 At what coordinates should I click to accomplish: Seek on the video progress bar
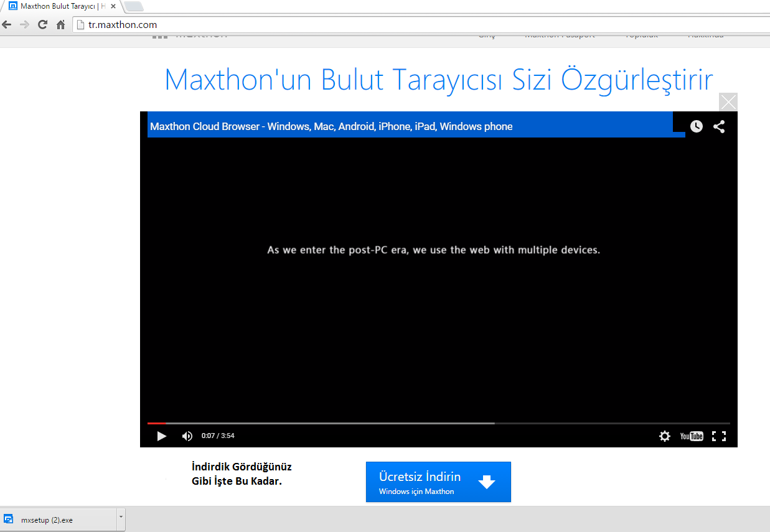point(439,423)
